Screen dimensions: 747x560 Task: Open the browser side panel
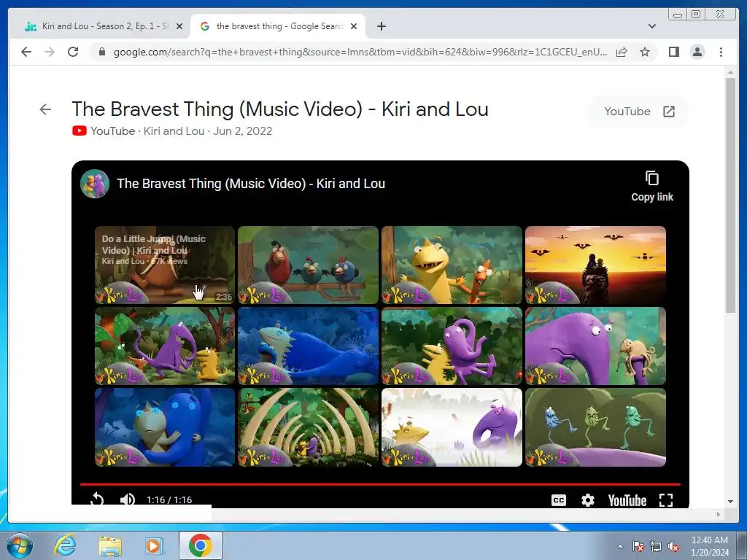pyautogui.click(x=673, y=52)
